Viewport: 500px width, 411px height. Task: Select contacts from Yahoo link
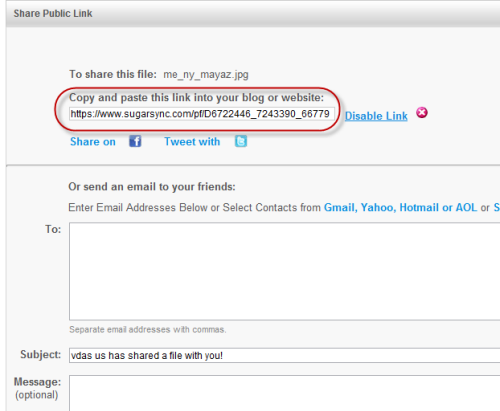[378, 207]
